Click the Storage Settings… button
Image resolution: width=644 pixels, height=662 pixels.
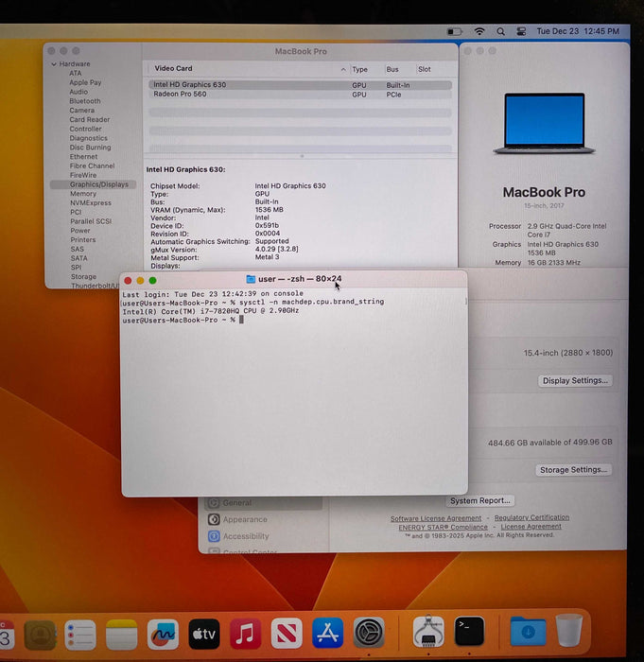[x=573, y=470]
